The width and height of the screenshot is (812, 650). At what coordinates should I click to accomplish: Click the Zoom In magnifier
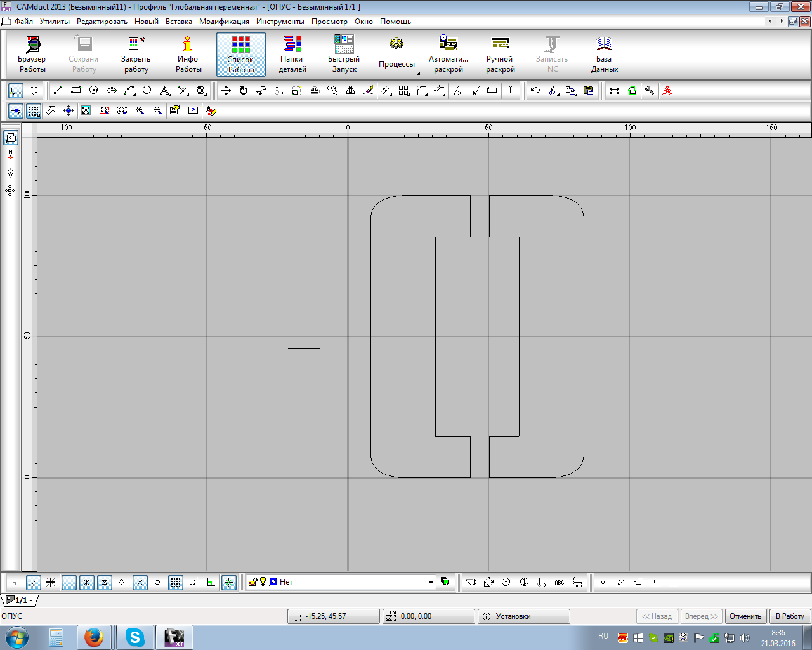(x=140, y=110)
